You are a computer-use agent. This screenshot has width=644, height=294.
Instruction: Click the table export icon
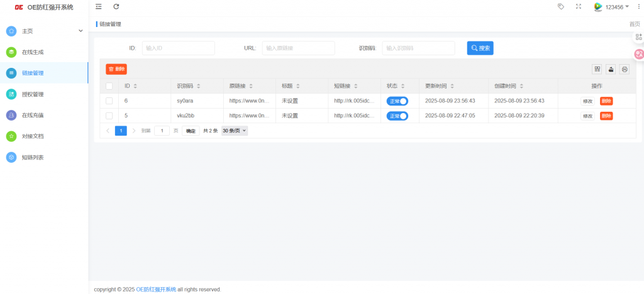[611, 69]
